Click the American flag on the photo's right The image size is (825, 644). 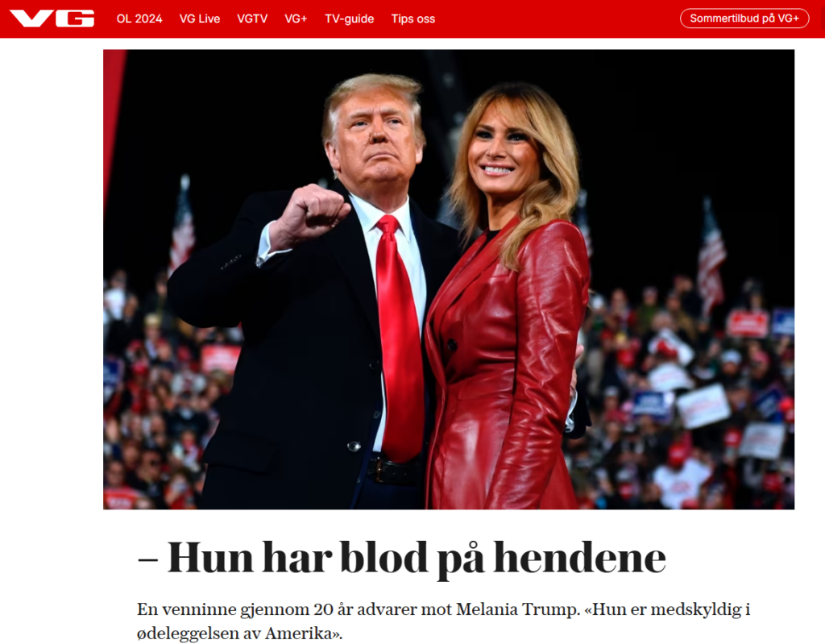click(x=711, y=258)
